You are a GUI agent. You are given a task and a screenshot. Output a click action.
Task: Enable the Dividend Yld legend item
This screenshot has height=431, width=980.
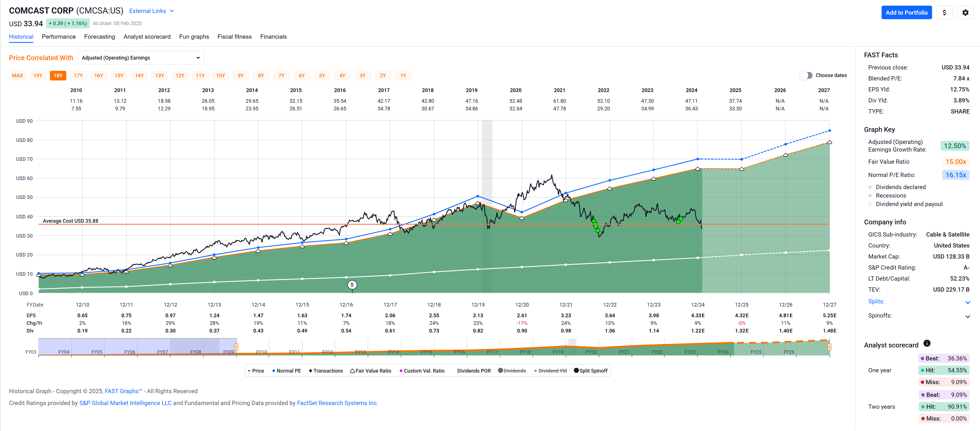point(550,371)
